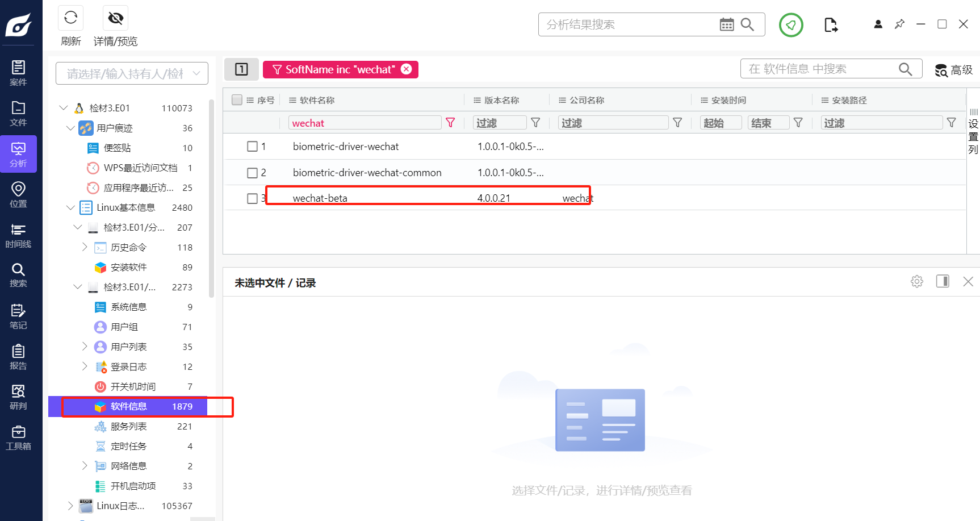The width and height of the screenshot is (980, 521).
Task: Expand the 网络信息 tree node
Action: 85,466
